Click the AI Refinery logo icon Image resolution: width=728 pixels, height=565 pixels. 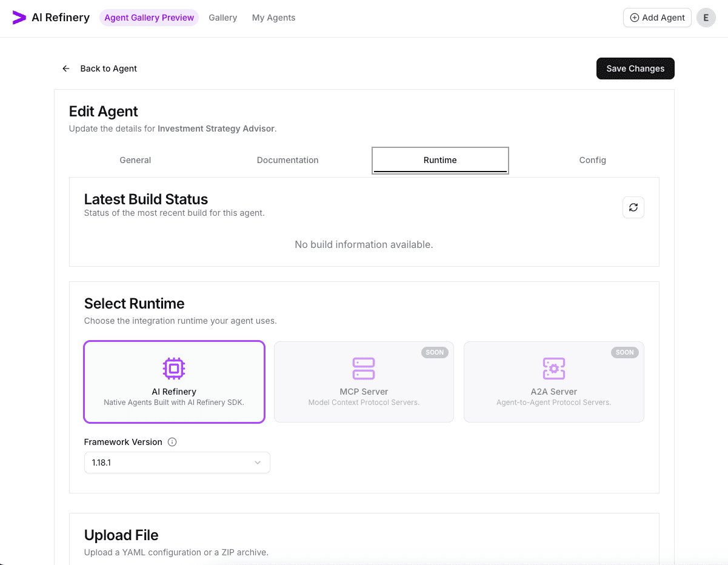pos(19,18)
